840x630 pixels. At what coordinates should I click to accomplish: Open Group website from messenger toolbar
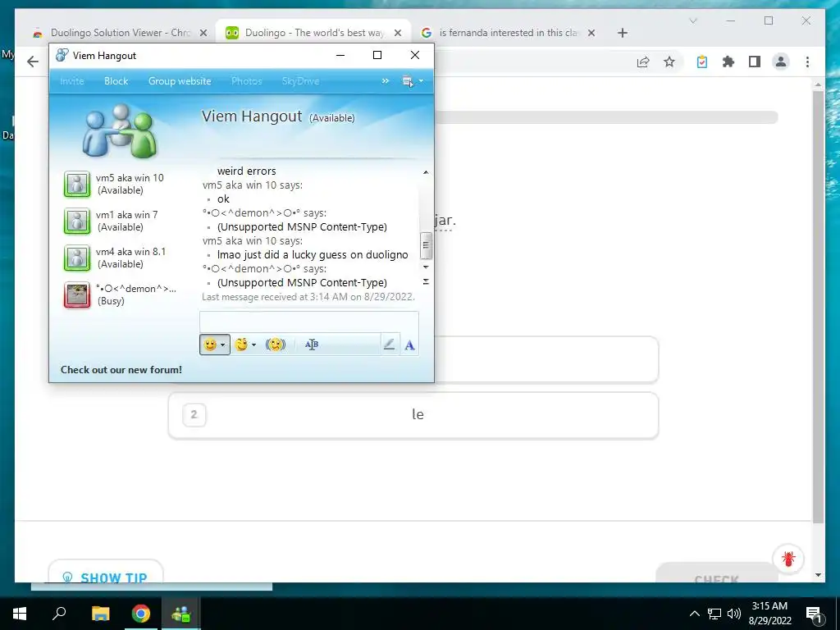(x=180, y=81)
